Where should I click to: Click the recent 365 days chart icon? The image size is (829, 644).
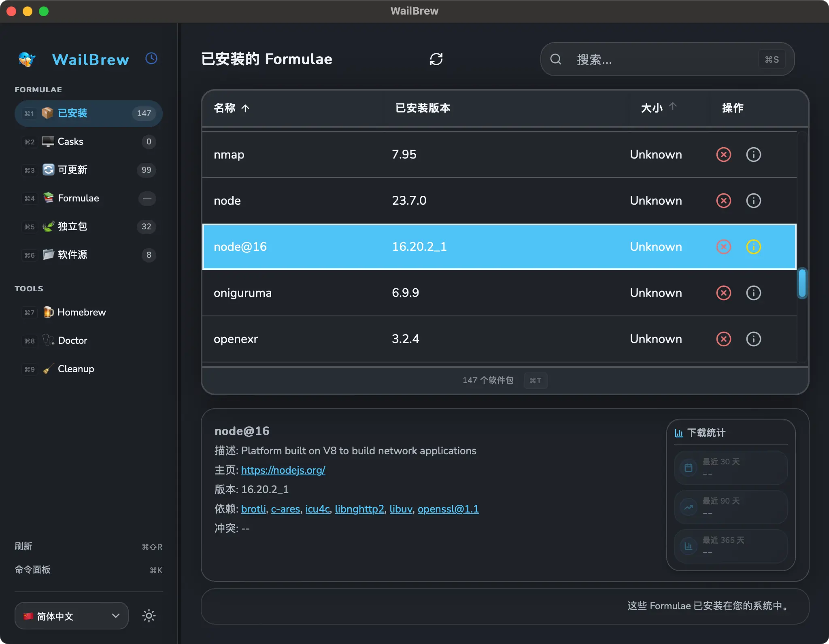688,547
